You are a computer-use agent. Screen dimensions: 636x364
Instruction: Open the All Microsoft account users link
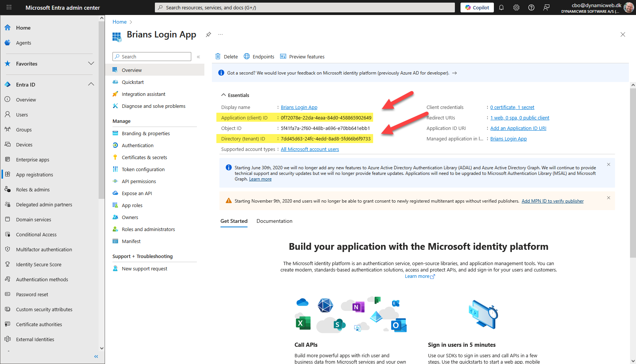310,149
